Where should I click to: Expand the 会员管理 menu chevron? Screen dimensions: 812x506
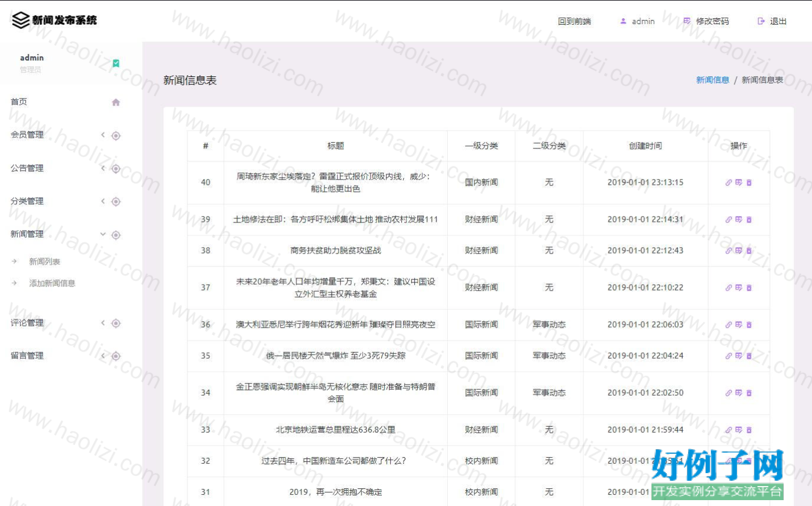(x=103, y=135)
